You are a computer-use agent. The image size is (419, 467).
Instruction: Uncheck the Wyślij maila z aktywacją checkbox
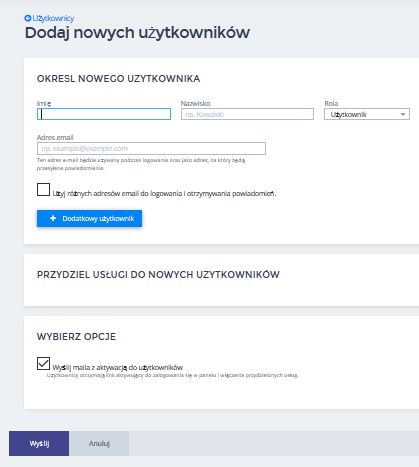click(43, 364)
